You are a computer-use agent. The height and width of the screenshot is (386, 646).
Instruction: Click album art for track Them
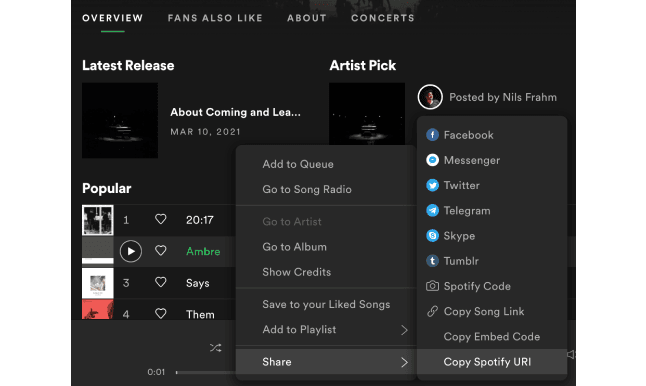tap(98, 309)
